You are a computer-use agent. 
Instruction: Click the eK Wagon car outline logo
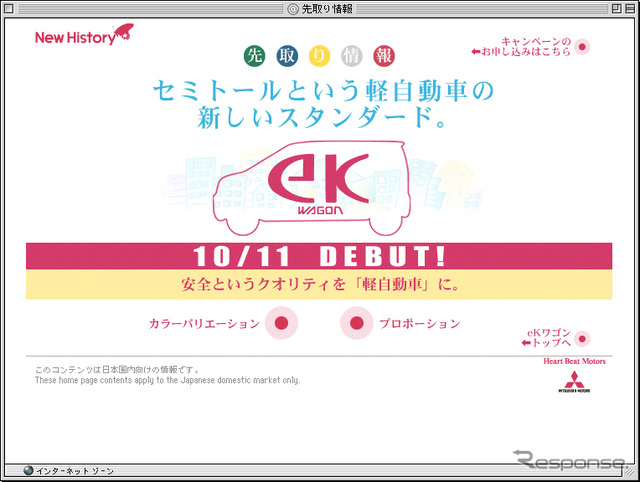click(x=311, y=188)
